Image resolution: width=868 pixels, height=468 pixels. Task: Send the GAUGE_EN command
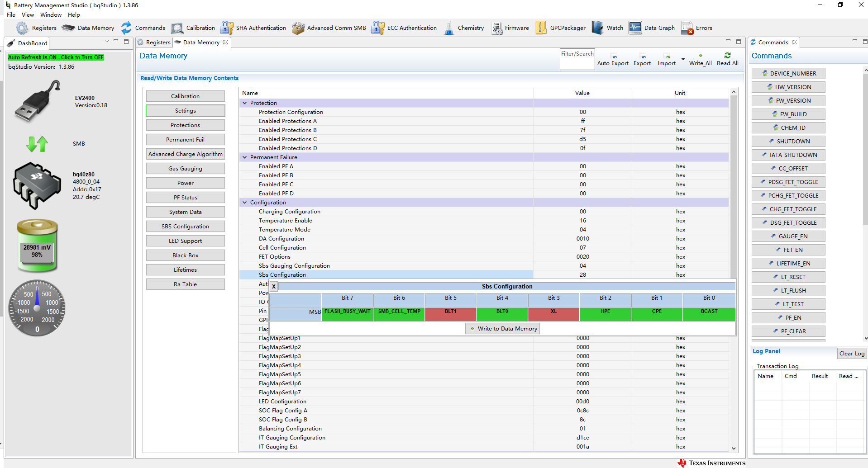(788, 236)
